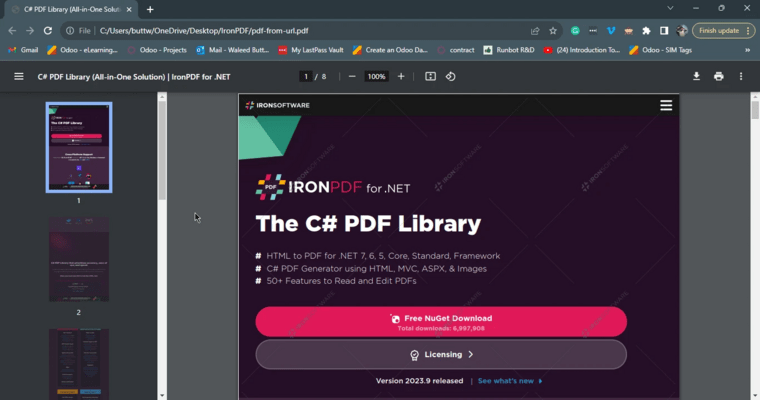
Task: Open My LastPass Vault bookmark
Action: coord(311,50)
